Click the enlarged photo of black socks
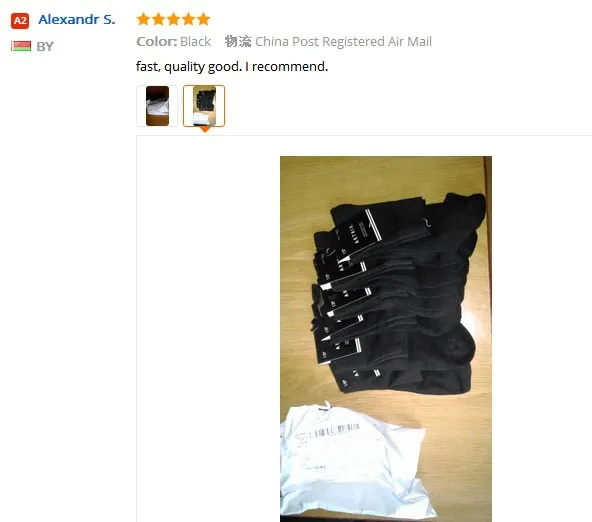 click(386, 339)
